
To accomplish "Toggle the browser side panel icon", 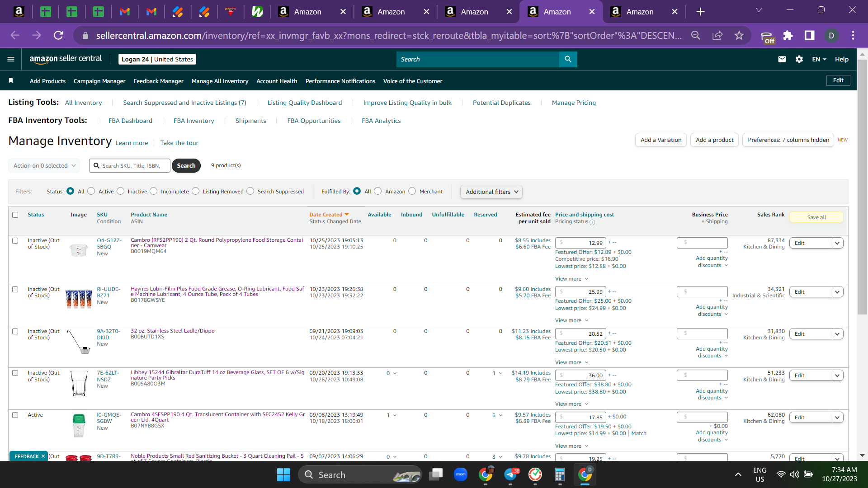I will click(x=810, y=35).
